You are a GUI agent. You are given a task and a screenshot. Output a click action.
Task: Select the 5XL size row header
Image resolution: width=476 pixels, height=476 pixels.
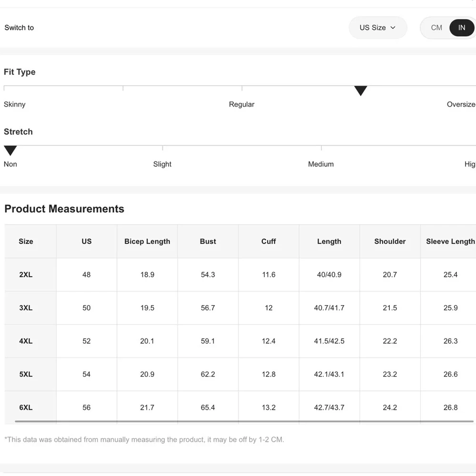[x=26, y=375]
